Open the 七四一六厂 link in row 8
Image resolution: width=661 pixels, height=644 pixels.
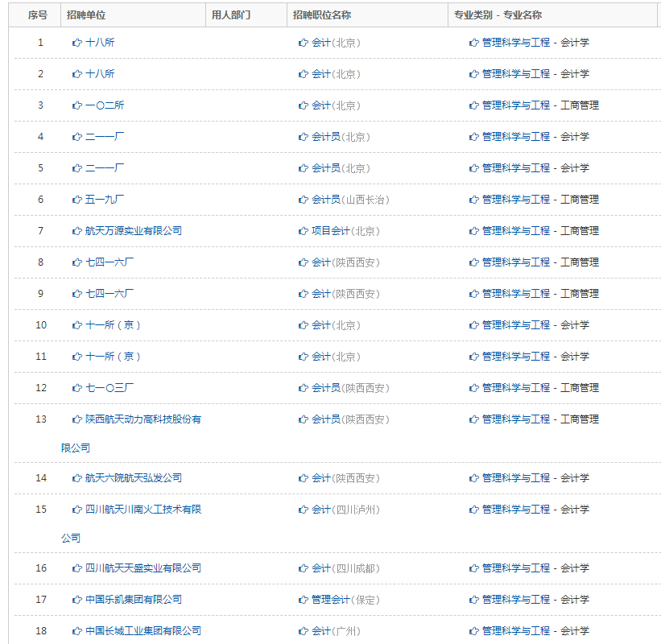(109, 262)
